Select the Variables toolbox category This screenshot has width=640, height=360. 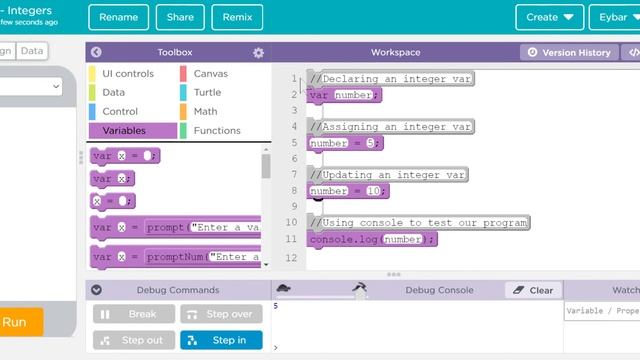pyautogui.click(x=133, y=131)
